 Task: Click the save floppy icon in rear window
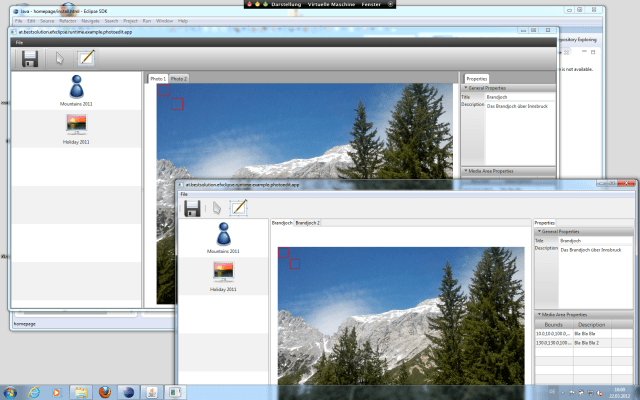(30, 58)
